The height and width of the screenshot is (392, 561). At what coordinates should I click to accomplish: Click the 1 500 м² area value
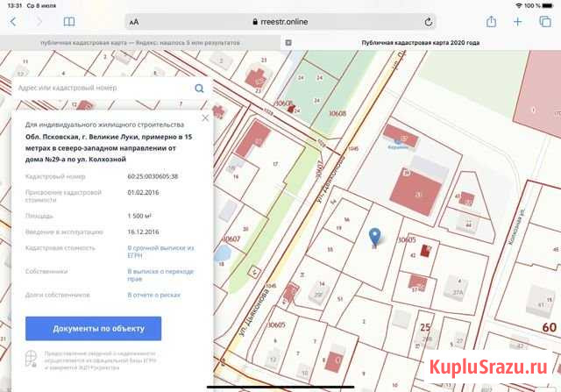[x=139, y=216]
